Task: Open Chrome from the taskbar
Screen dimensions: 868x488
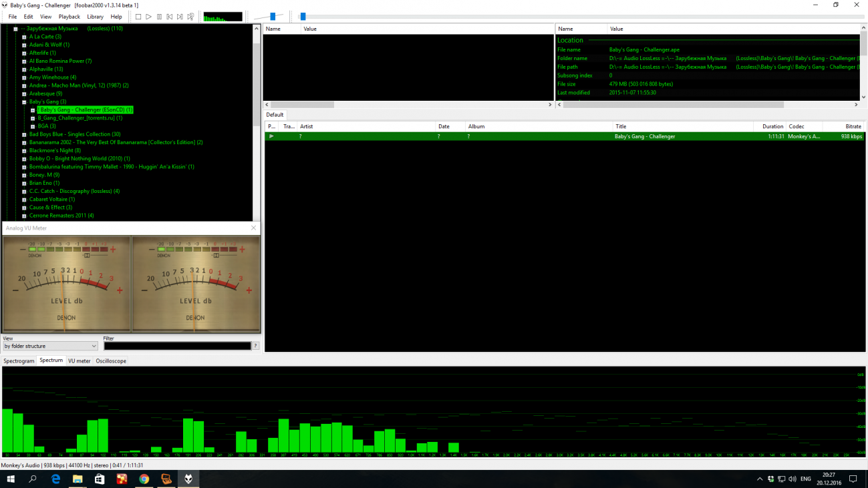Action: coord(144,479)
